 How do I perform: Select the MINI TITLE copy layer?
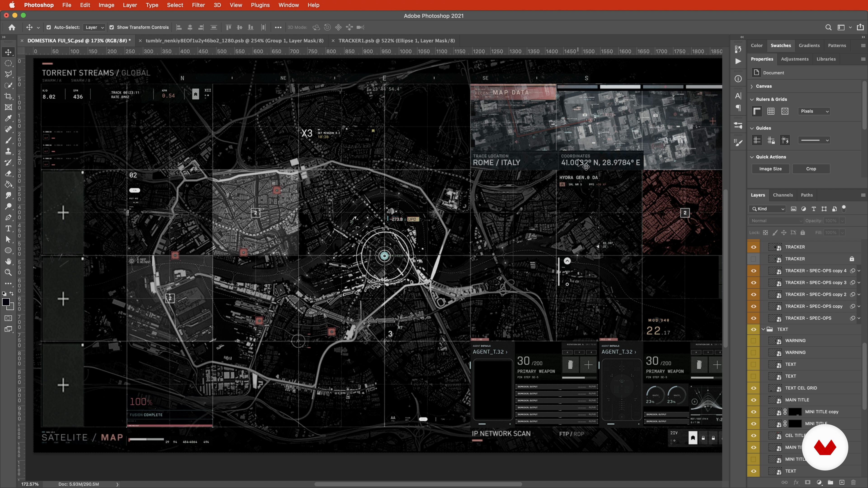tap(821, 412)
